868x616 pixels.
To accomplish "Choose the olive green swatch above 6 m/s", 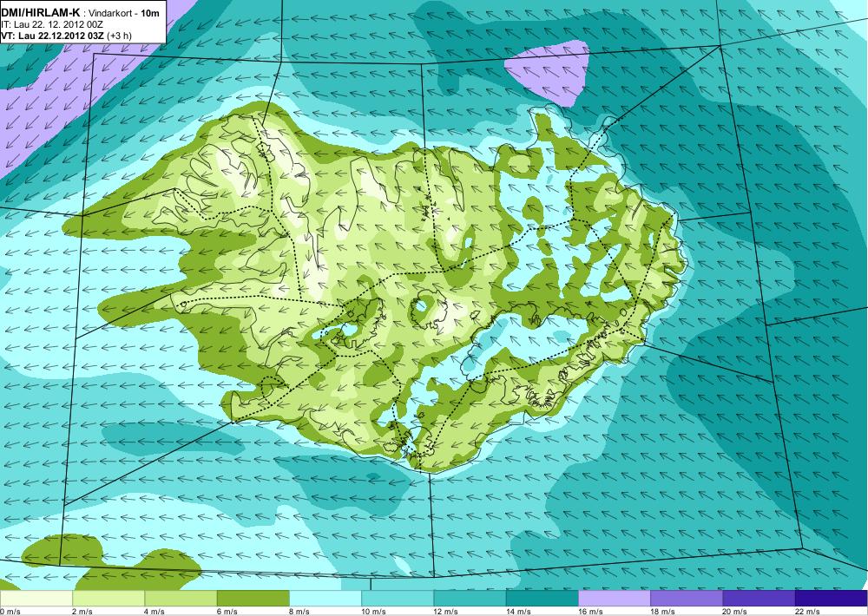I will (253, 599).
